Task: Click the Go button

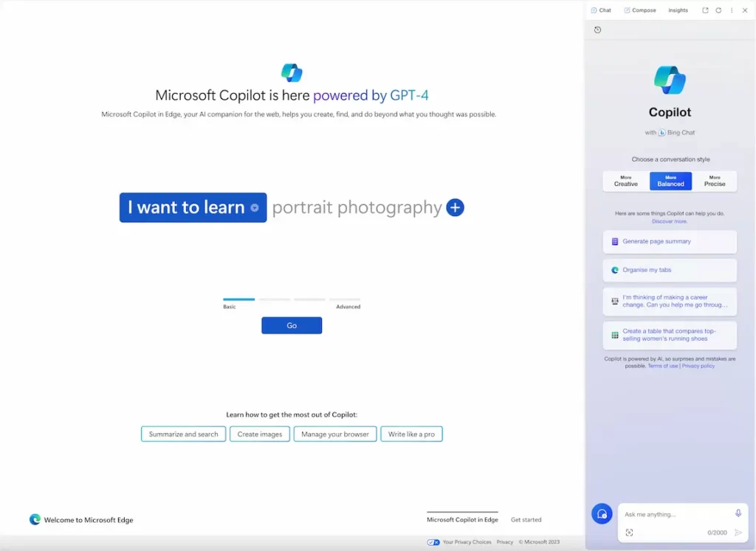Action: (x=292, y=325)
